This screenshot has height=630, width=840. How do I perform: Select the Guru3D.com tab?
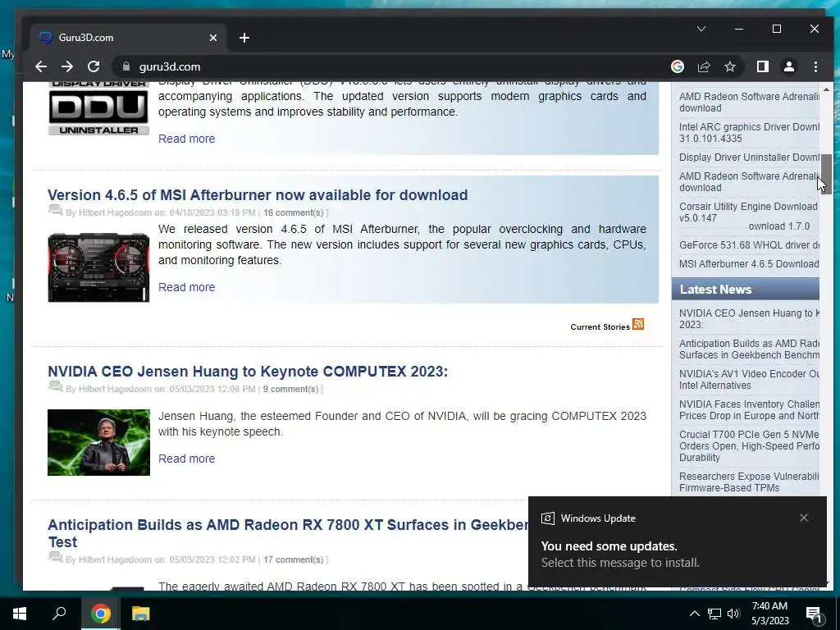coord(127,38)
